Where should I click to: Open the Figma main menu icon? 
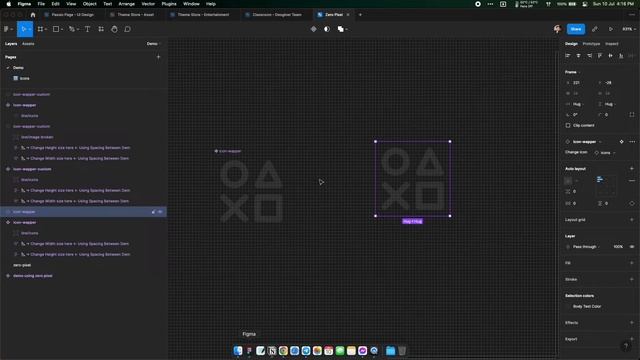[x=7, y=29]
